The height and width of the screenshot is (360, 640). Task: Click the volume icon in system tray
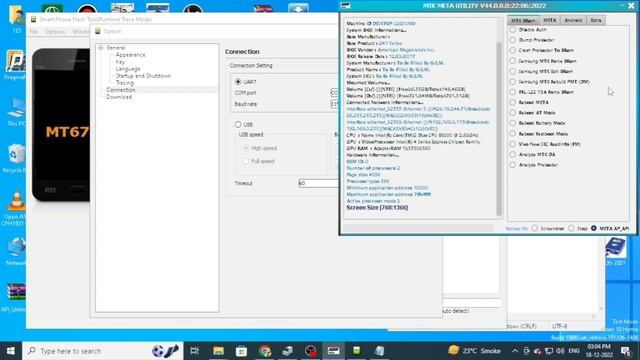pyautogui.click(x=560, y=351)
